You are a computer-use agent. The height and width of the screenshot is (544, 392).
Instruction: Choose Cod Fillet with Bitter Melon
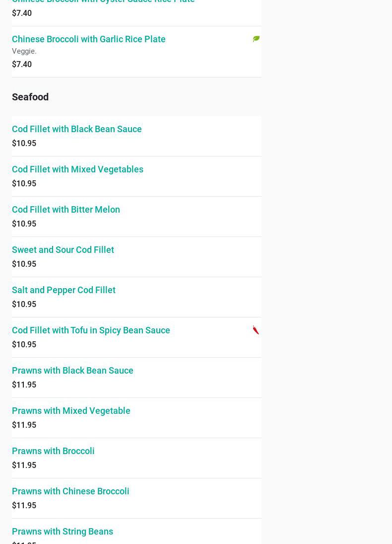[66, 210]
